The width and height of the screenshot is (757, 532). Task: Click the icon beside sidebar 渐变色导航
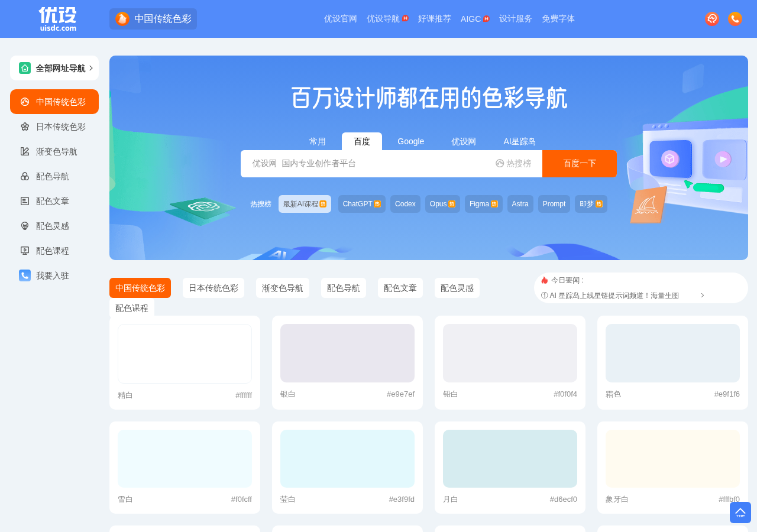[x=25, y=151]
